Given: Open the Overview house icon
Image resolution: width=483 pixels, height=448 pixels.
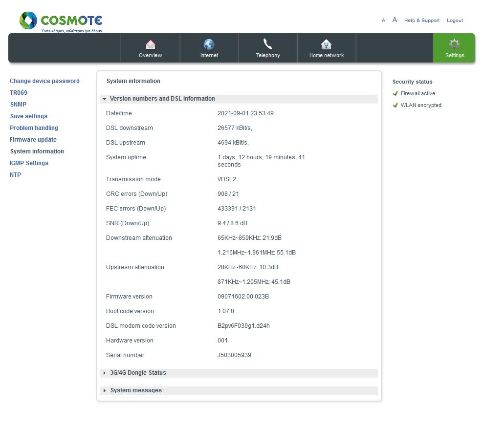Looking at the screenshot, I should 150,44.
